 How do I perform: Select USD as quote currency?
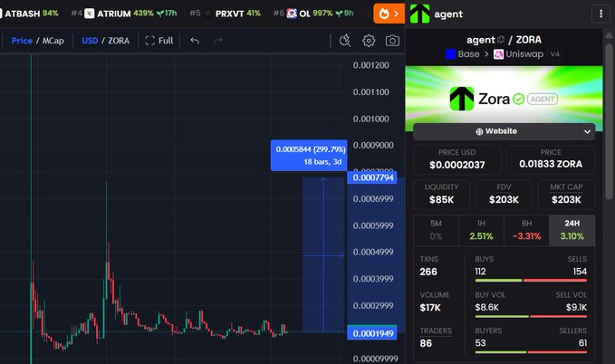coord(90,41)
